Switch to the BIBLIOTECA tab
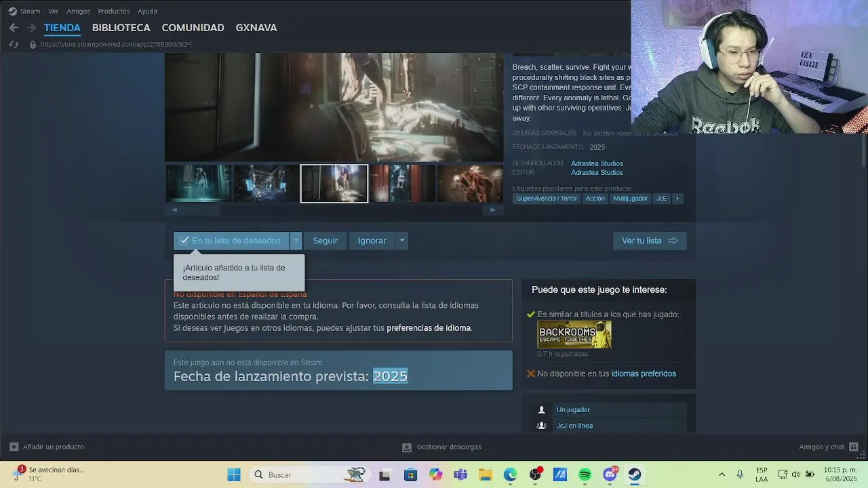The height and width of the screenshot is (488, 868). 121,28
